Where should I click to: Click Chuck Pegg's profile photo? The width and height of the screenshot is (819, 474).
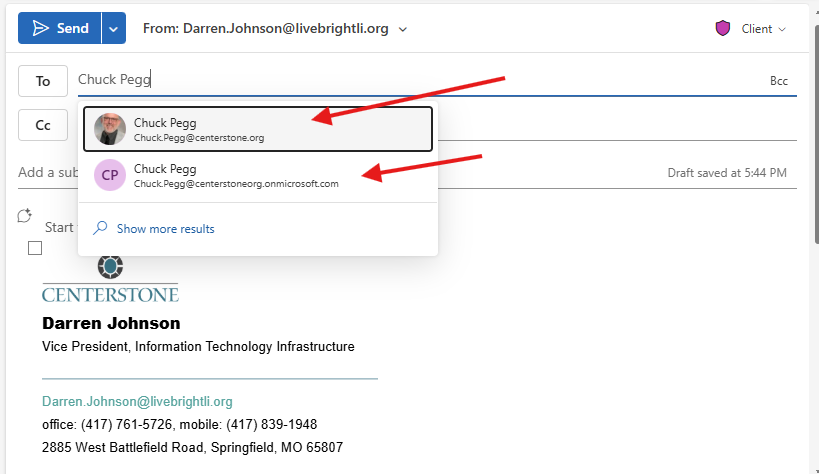[x=110, y=129]
